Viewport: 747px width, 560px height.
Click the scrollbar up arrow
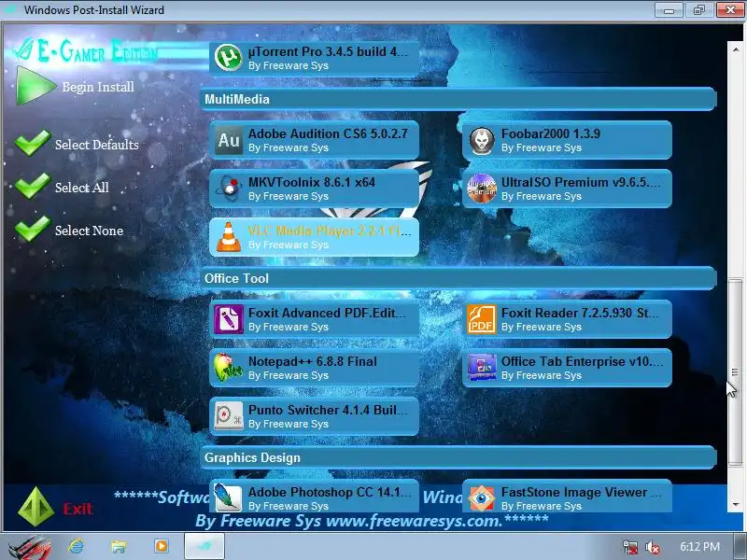coord(735,49)
